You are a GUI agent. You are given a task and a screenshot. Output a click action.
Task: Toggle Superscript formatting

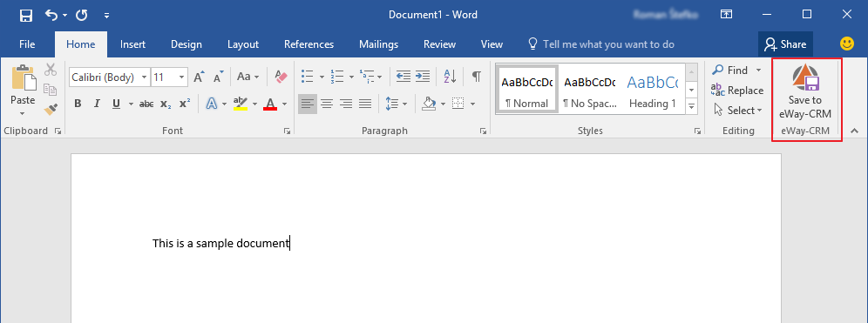(185, 104)
